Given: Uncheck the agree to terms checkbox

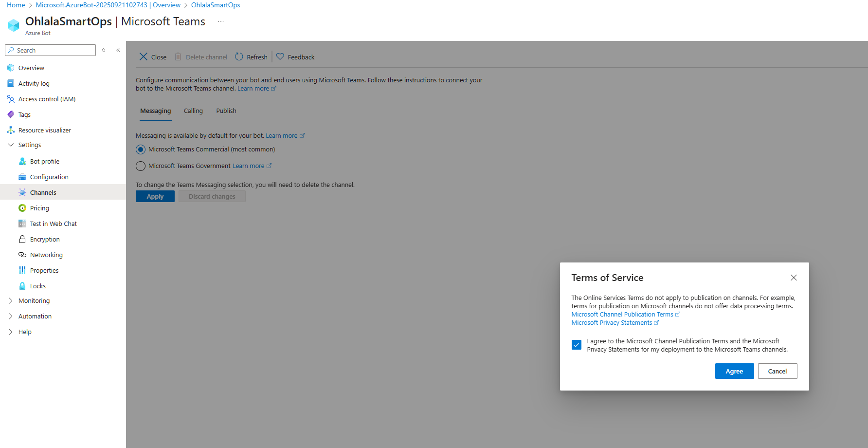Looking at the screenshot, I should point(577,345).
